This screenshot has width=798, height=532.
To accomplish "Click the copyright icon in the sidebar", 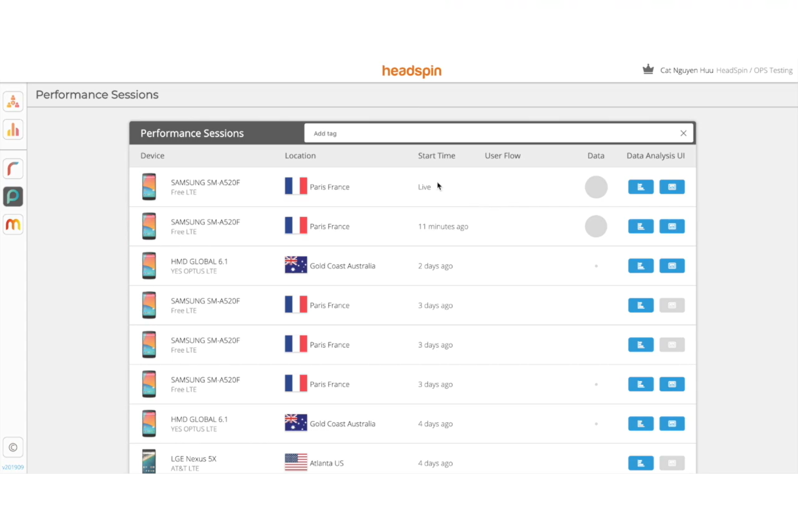I will point(13,447).
